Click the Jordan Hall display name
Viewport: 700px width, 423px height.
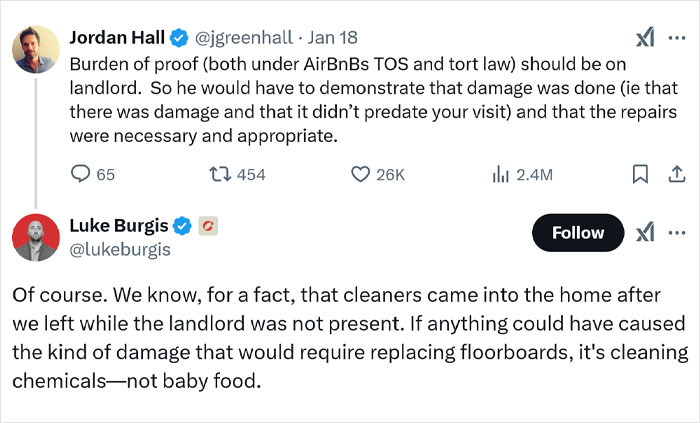click(114, 38)
